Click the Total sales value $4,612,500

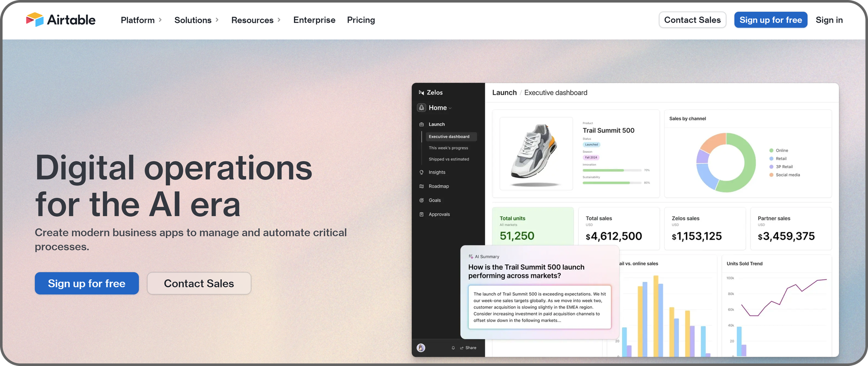click(614, 236)
